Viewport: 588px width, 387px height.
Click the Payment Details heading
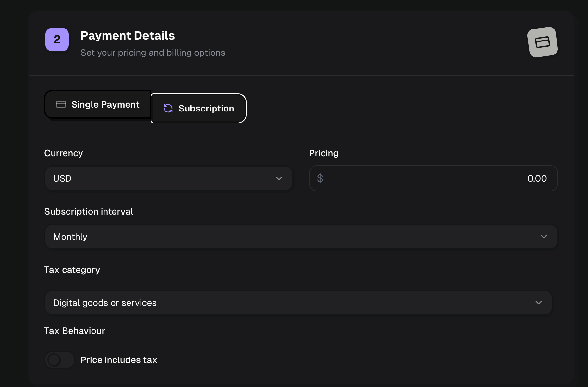coord(128,36)
